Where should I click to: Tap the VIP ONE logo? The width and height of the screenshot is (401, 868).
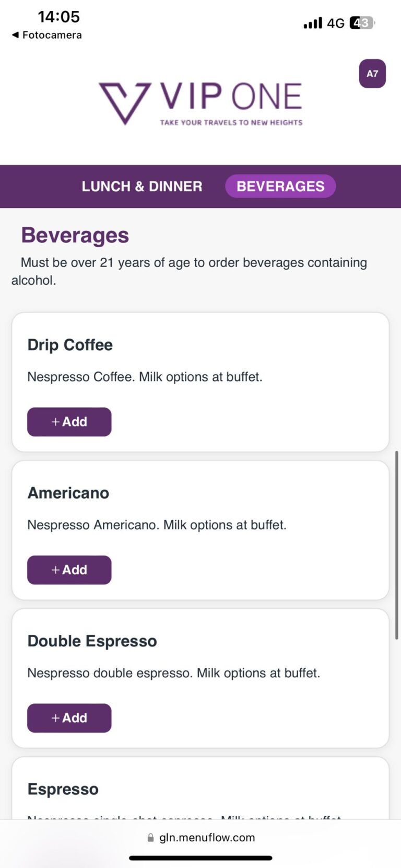(200, 103)
